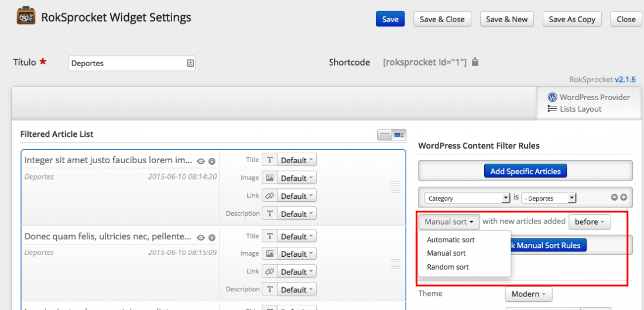Open the Title Default dropdown in the second article

[x=297, y=236]
